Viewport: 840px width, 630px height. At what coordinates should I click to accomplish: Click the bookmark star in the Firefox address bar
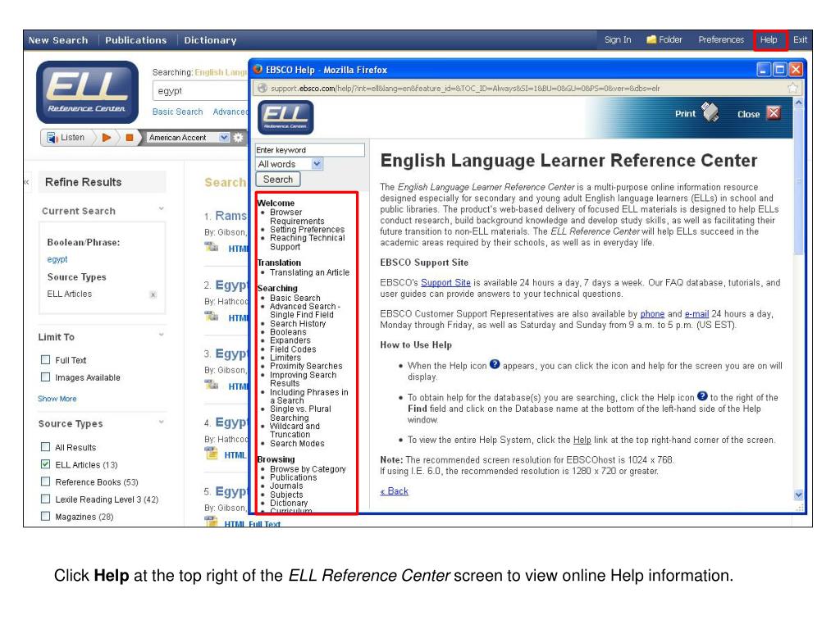pyautogui.click(x=793, y=88)
